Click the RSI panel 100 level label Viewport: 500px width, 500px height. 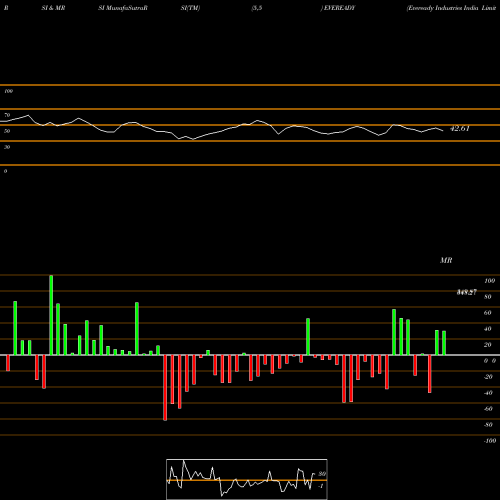tap(8, 91)
